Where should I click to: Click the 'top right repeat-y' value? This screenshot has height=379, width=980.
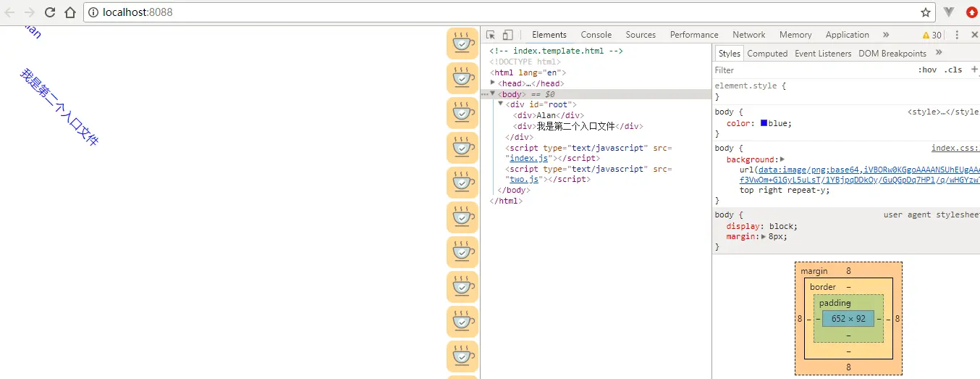pyautogui.click(x=785, y=190)
